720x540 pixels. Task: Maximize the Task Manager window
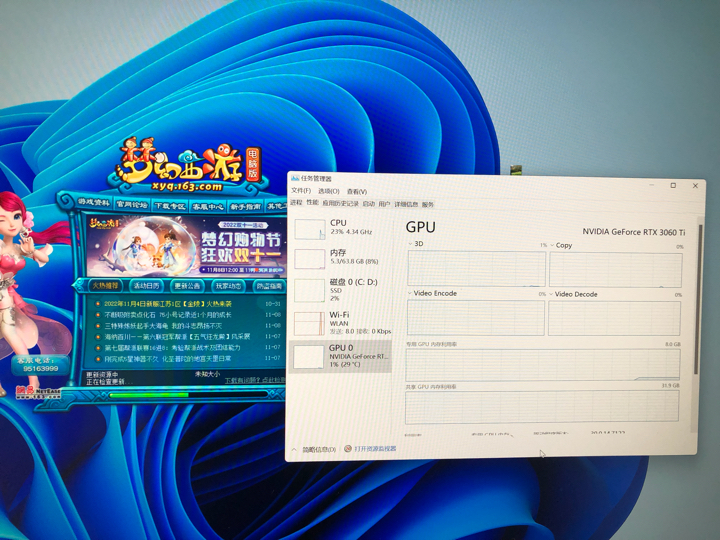673,186
